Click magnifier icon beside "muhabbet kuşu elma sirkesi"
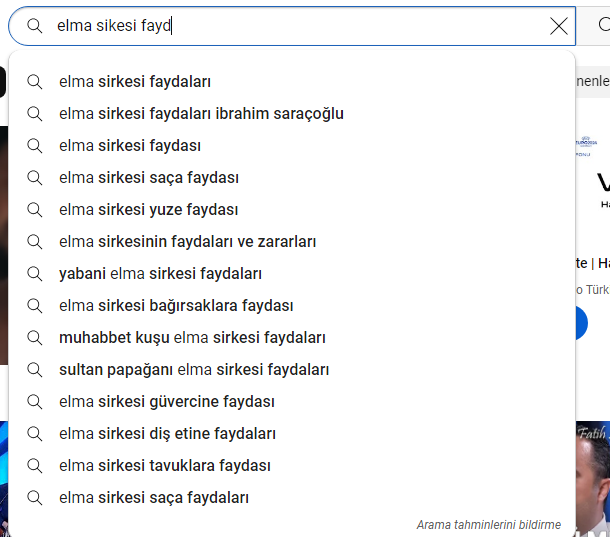The image size is (610, 537). coord(35,337)
